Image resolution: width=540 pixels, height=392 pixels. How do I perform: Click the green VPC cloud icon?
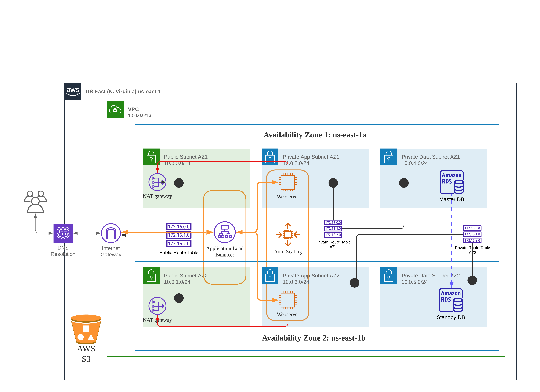point(115,109)
